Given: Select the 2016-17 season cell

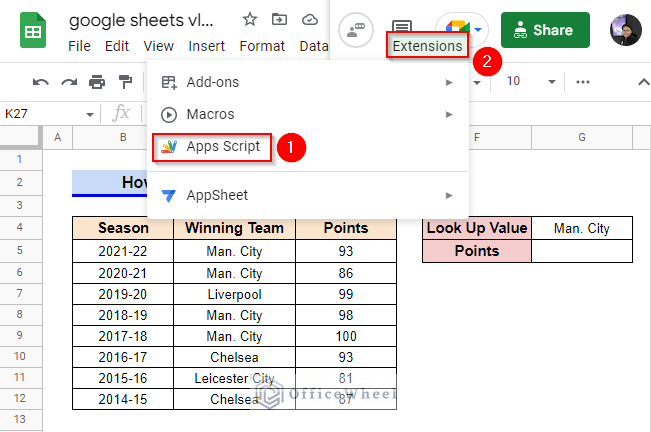Looking at the screenshot, I should [123, 357].
